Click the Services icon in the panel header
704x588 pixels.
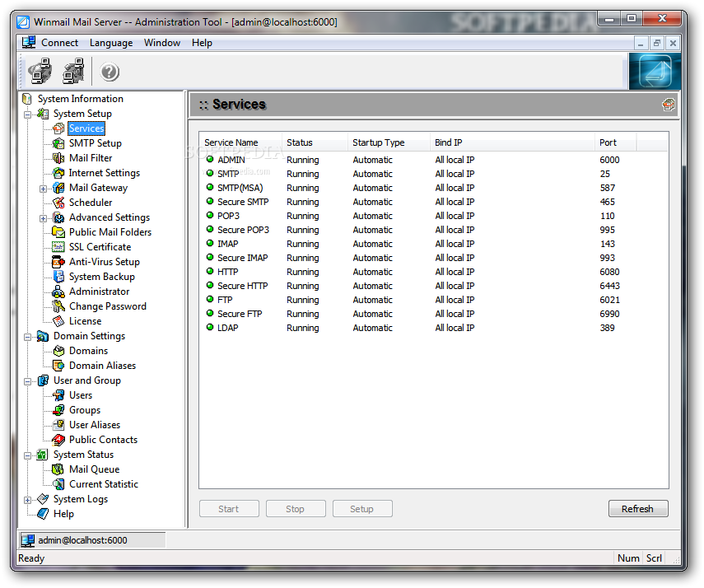click(x=668, y=105)
